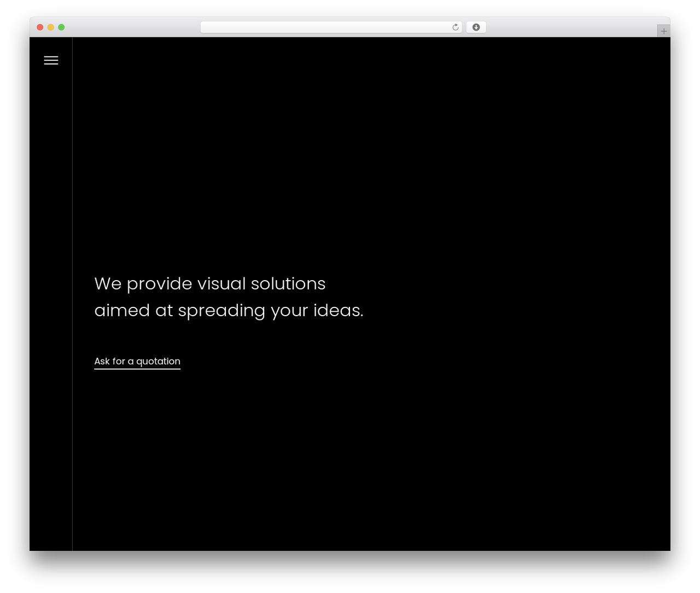This screenshot has height=593, width=700.
Task: Minimize the window with the yellow button
Action: [x=51, y=27]
